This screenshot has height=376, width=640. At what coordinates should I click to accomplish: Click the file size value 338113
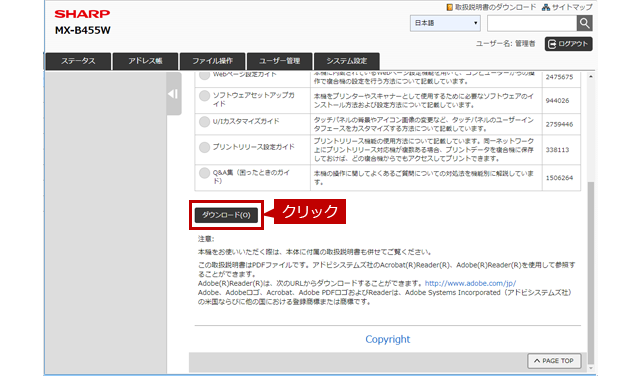(557, 150)
